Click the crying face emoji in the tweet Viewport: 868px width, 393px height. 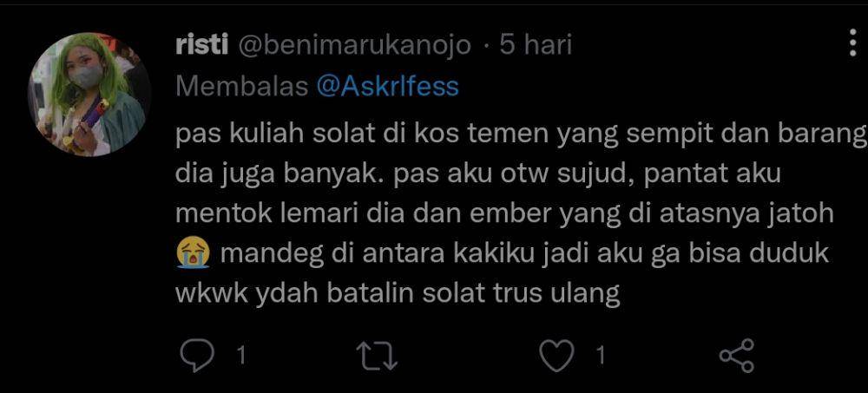[193, 254]
